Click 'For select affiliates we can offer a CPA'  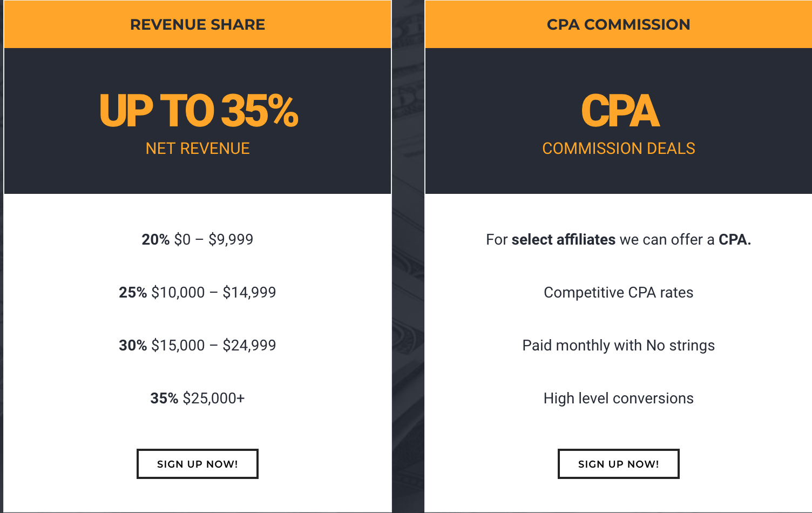click(619, 239)
